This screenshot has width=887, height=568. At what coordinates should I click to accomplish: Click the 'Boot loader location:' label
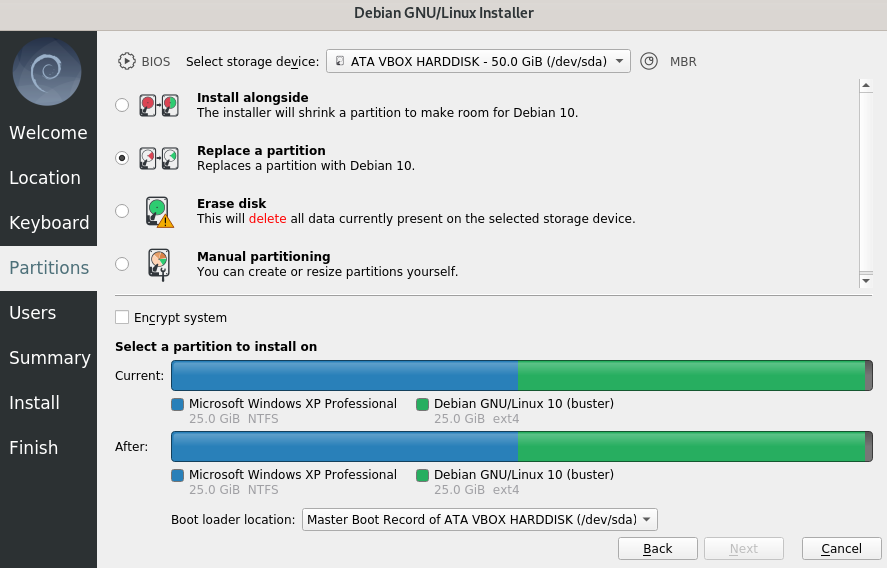233,519
